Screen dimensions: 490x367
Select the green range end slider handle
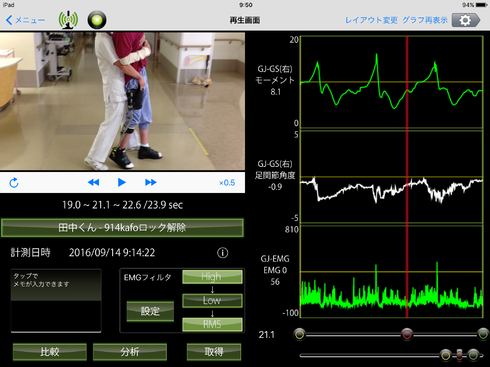[483, 334]
